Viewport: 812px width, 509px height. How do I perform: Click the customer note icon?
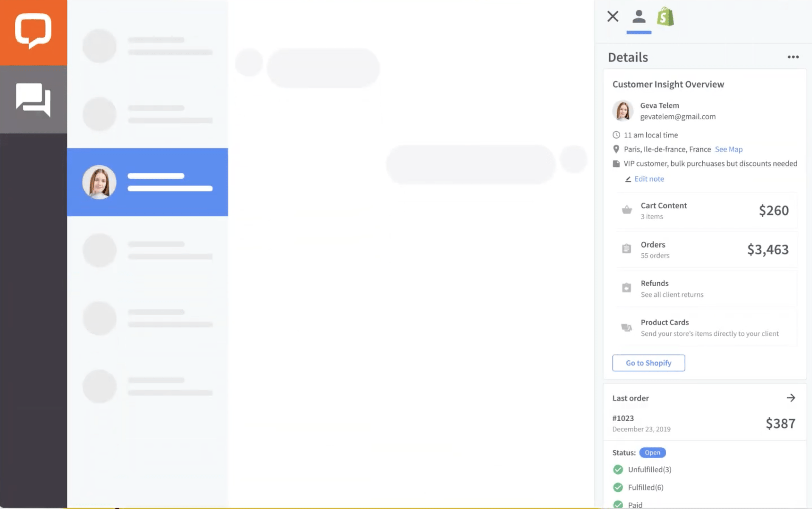point(616,163)
